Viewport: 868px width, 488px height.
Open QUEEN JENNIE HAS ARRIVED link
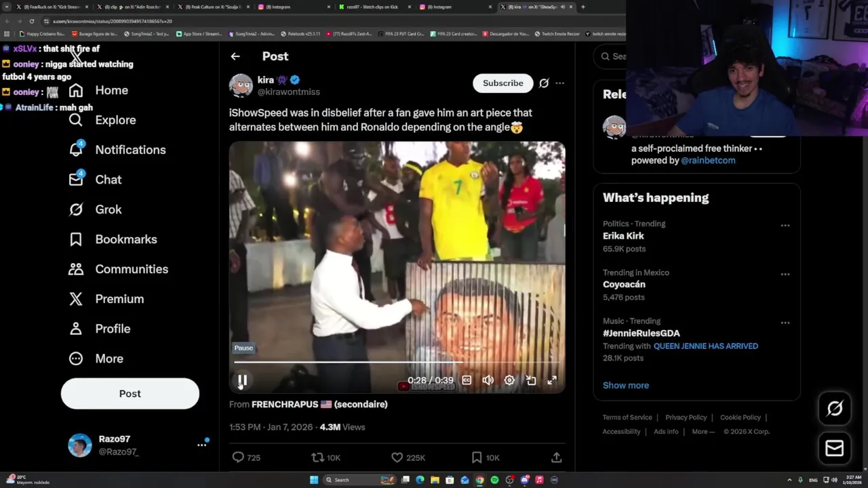click(x=705, y=346)
